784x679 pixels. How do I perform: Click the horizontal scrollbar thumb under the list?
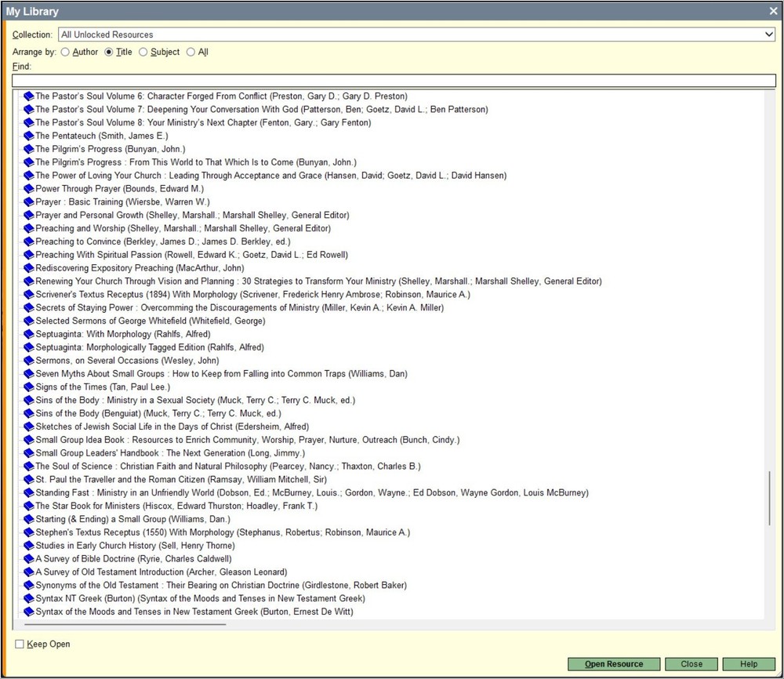point(125,624)
